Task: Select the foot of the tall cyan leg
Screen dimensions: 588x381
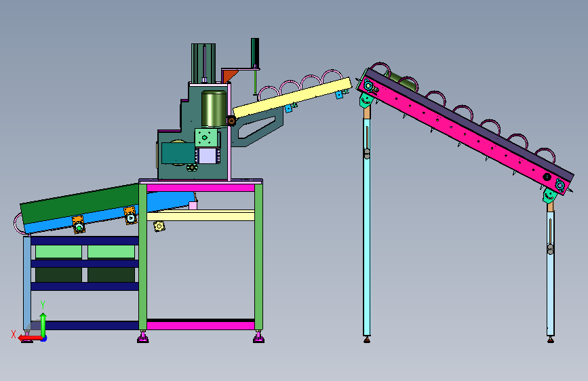Action: (367, 340)
